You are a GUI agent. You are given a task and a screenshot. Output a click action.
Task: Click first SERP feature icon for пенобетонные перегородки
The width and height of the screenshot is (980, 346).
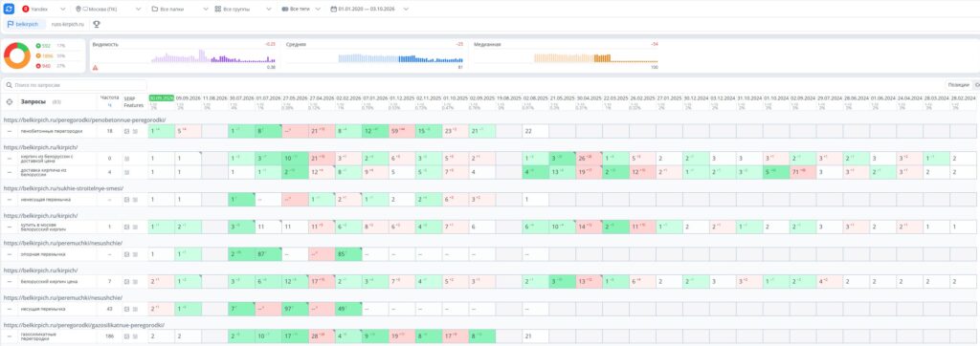pos(127,131)
